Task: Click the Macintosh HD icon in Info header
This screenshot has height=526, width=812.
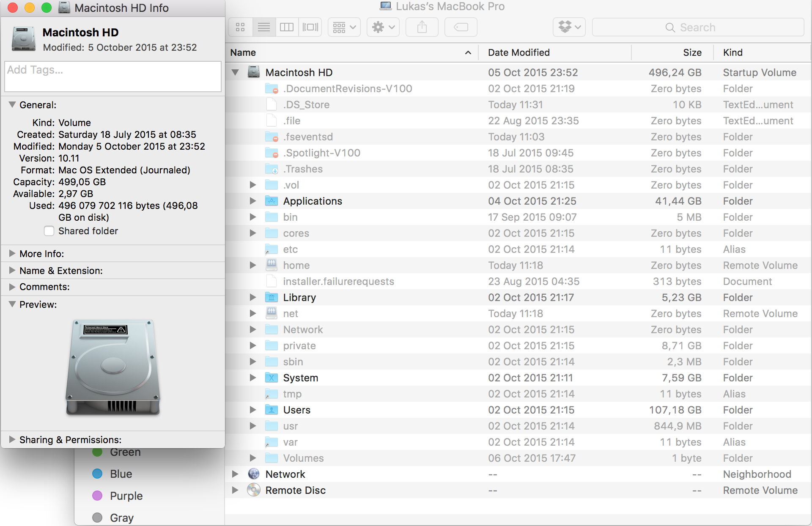Action: (24, 39)
